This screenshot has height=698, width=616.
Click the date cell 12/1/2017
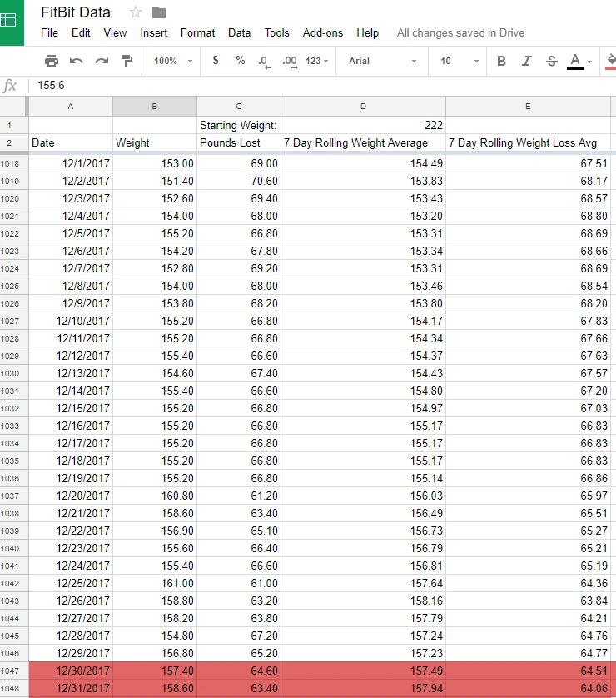pos(70,164)
